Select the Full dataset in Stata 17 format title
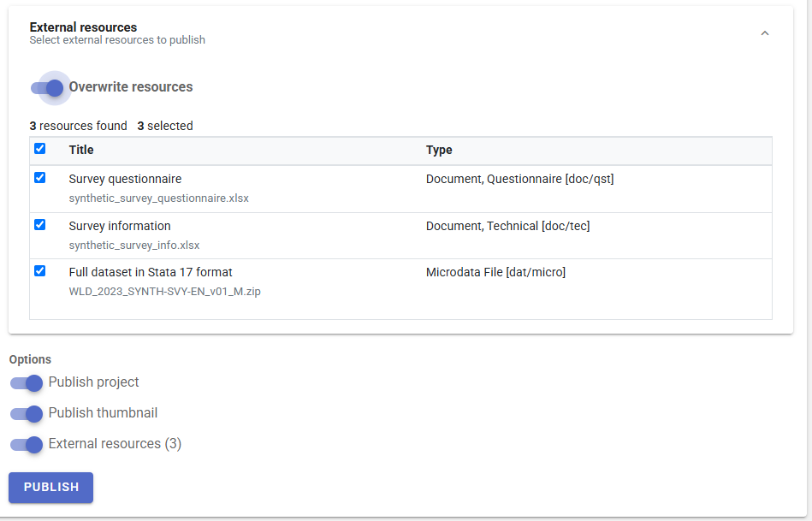This screenshot has width=812, height=521. coord(151,272)
